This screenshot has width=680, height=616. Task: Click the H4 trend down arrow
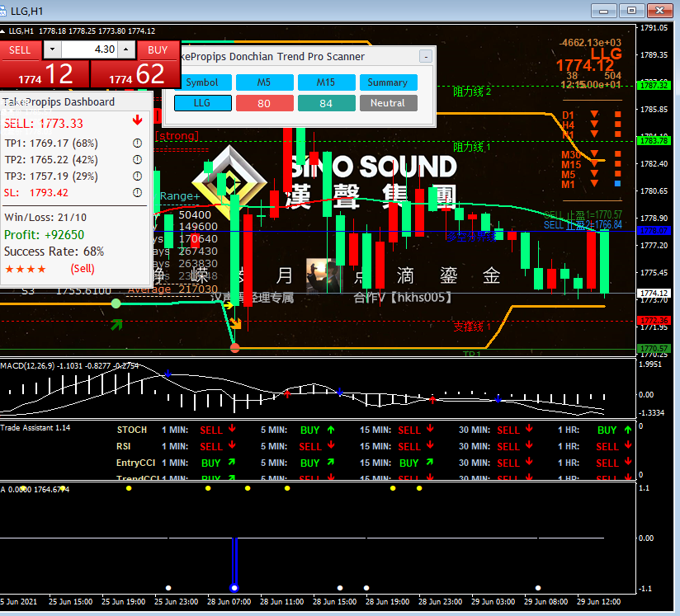pos(594,124)
